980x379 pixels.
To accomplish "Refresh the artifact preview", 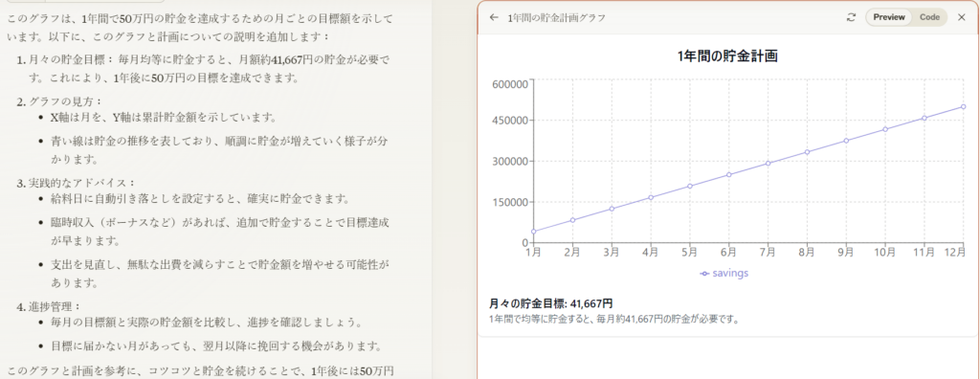I will click(851, 17).
